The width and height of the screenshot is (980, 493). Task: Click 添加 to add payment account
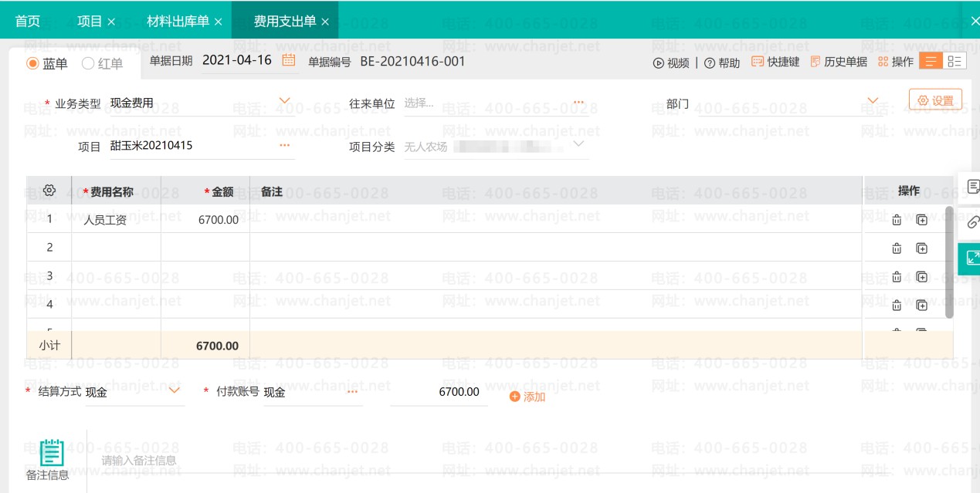pos(527,397)
